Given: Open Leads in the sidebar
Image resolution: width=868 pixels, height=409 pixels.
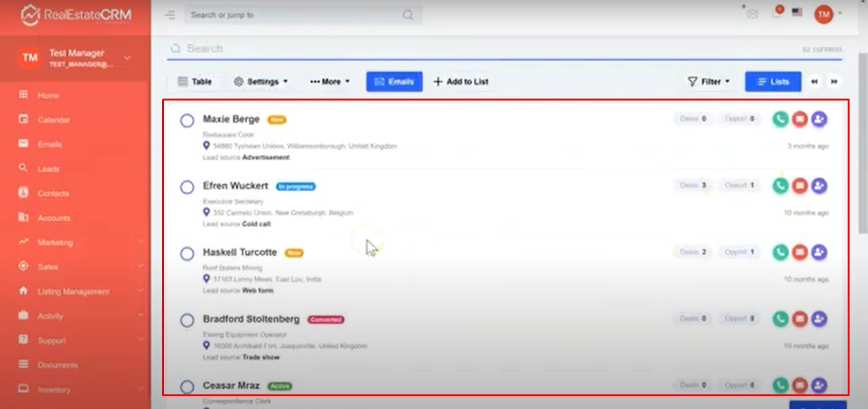Looking at the screenshot, I should pyautogui.click(x=48, y=169).
